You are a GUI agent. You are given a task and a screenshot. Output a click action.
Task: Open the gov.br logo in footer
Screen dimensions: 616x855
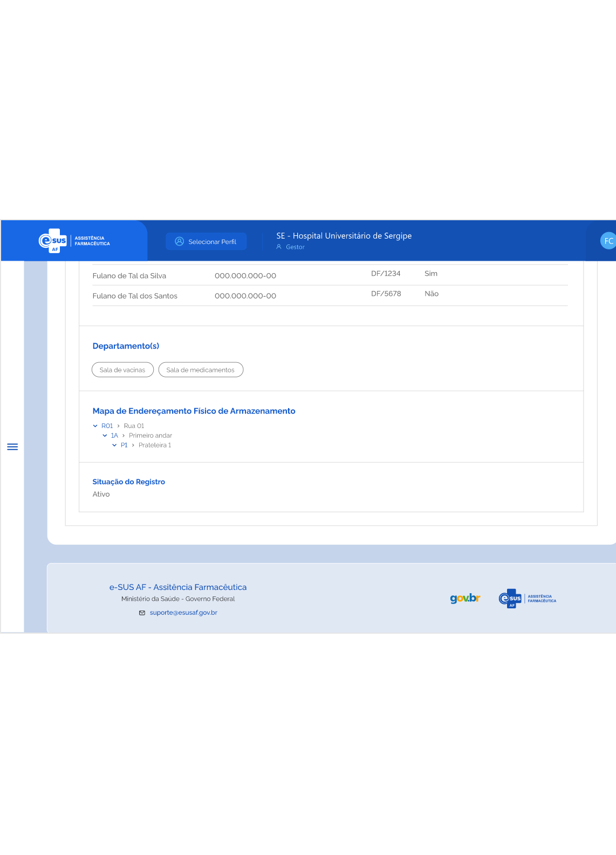[465, 598]
